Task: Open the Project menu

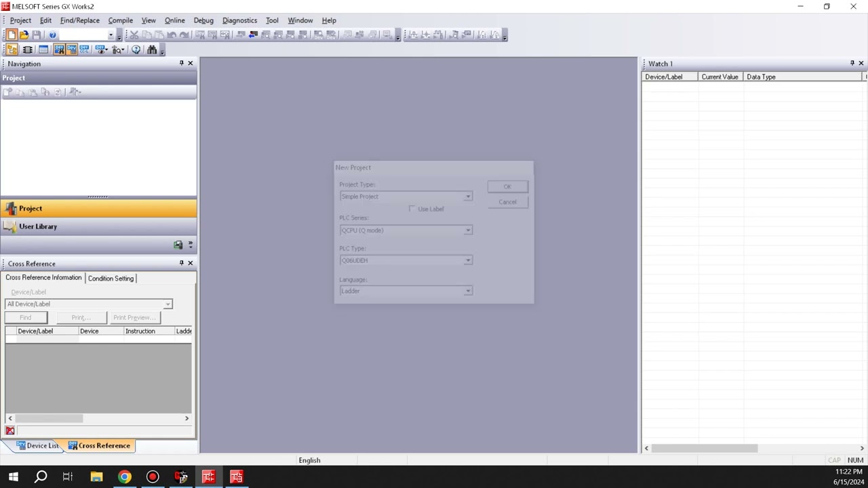Action: (x=20, y=20)
